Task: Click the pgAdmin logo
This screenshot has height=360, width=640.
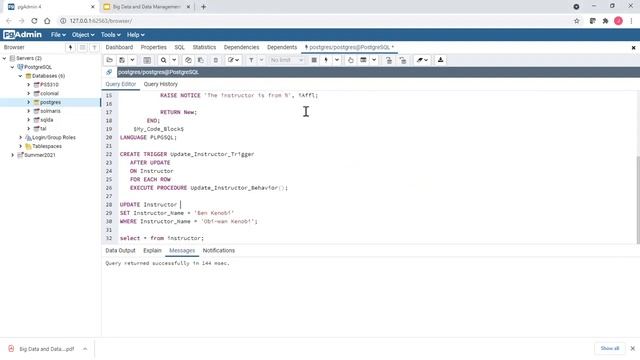Action: (x=22, y=35)
